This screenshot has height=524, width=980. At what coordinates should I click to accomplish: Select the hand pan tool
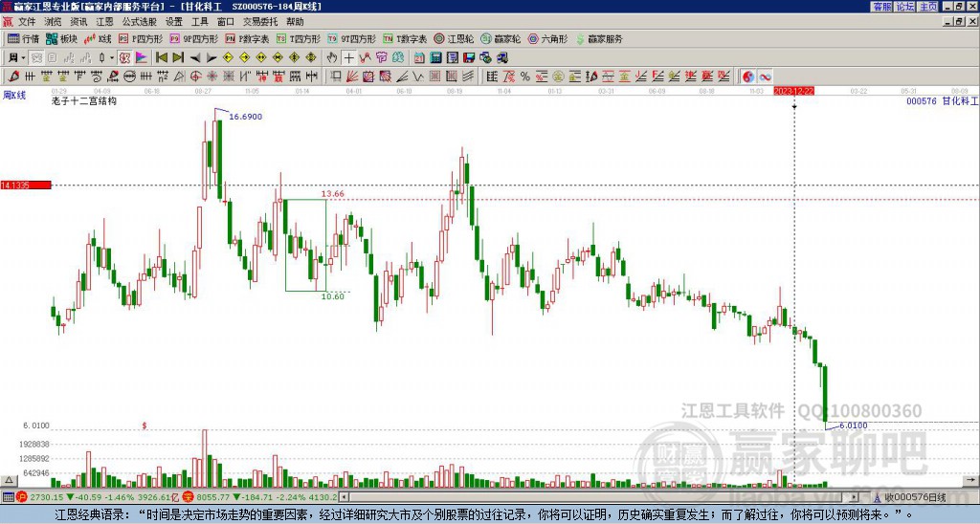point(332,58)
